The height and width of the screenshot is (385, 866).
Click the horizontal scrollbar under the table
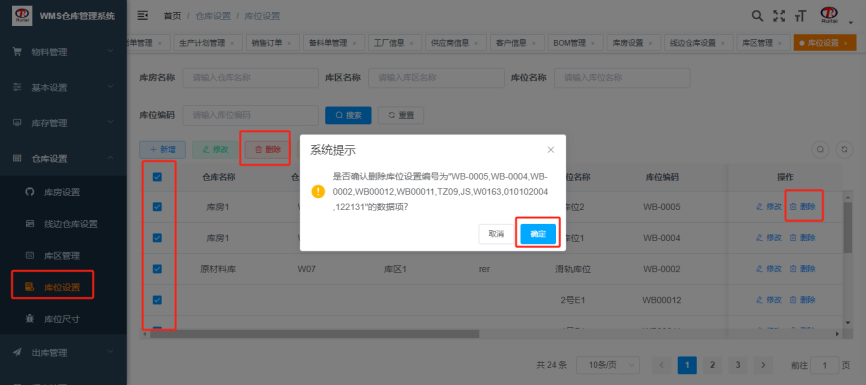tap(313, 334)
